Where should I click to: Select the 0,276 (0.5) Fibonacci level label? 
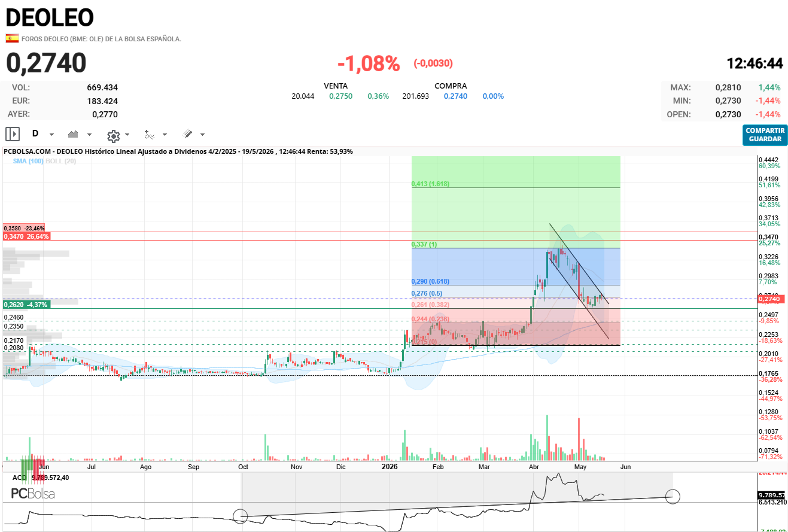click(x=427, y=293)
